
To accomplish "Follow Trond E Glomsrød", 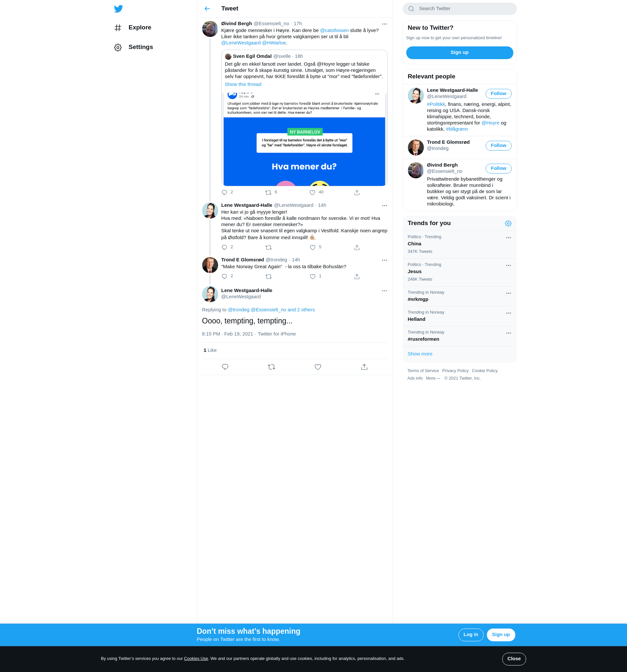I will coord(498,146).
